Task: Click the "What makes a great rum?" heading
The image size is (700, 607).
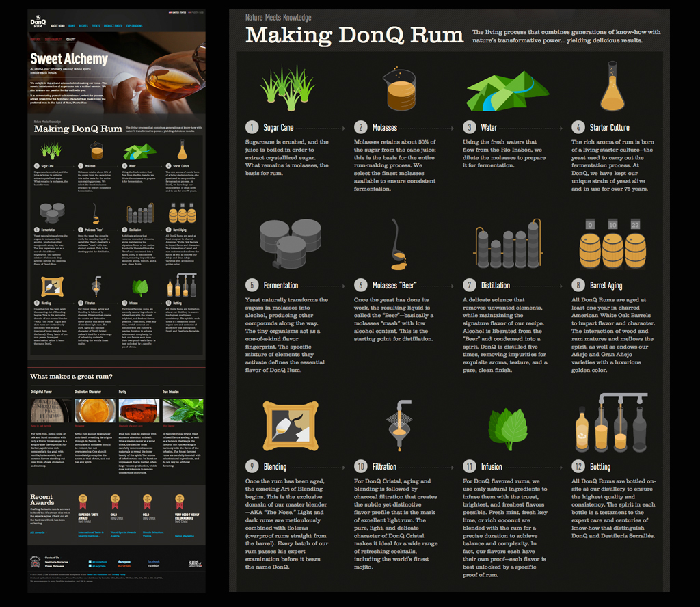Action: pos(71,376)
